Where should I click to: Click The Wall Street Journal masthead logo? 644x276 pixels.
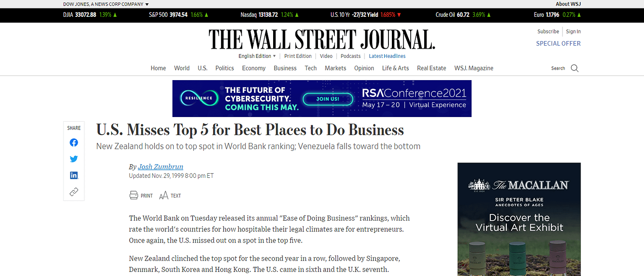[x=322, y=39]
